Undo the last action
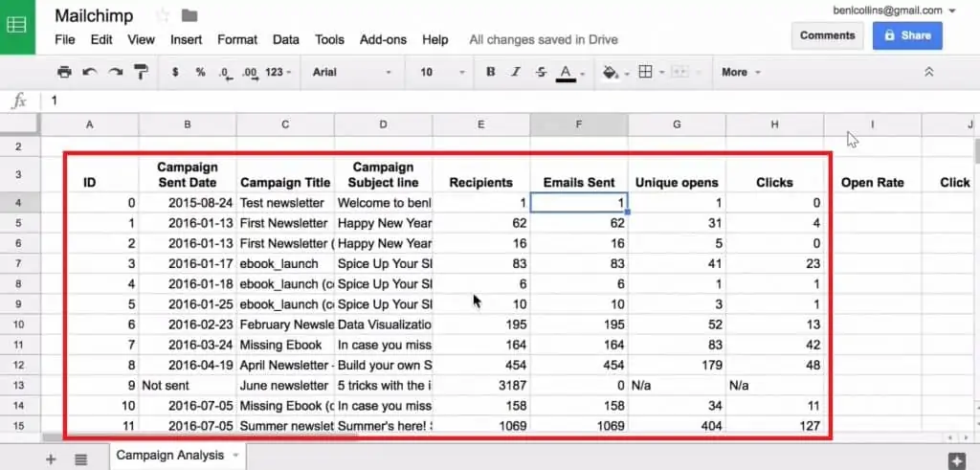This screenshot has width=980, height=470. pyautogui.click(x=89, y=72)
